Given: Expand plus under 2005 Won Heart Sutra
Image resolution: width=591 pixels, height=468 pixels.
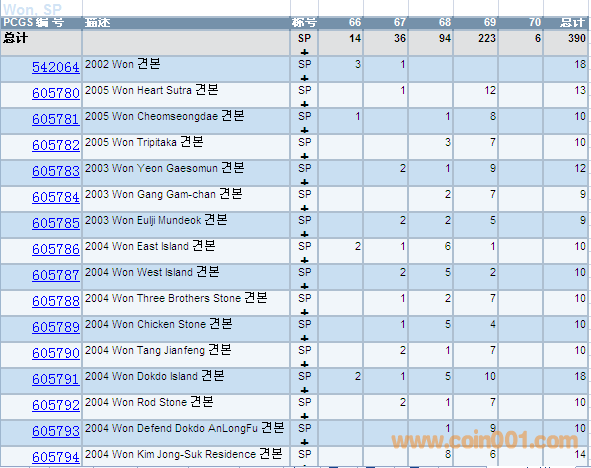Looking at the screenshot, I should pyautogui.click(x=305, y=104).
